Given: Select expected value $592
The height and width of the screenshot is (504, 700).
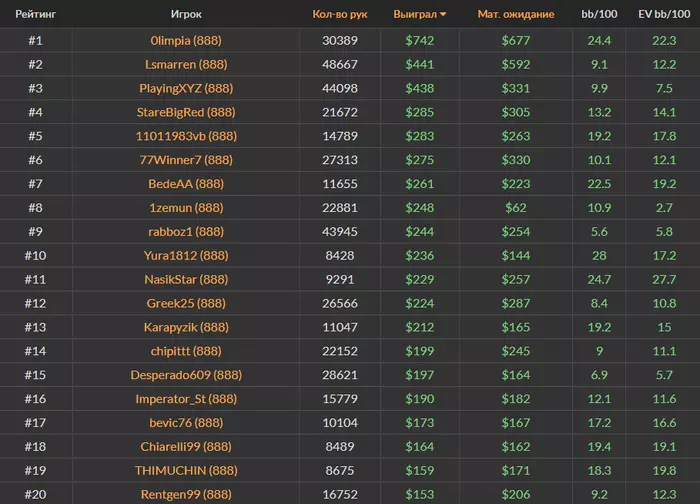Looking at the screenshot, I should pos(516,64).
